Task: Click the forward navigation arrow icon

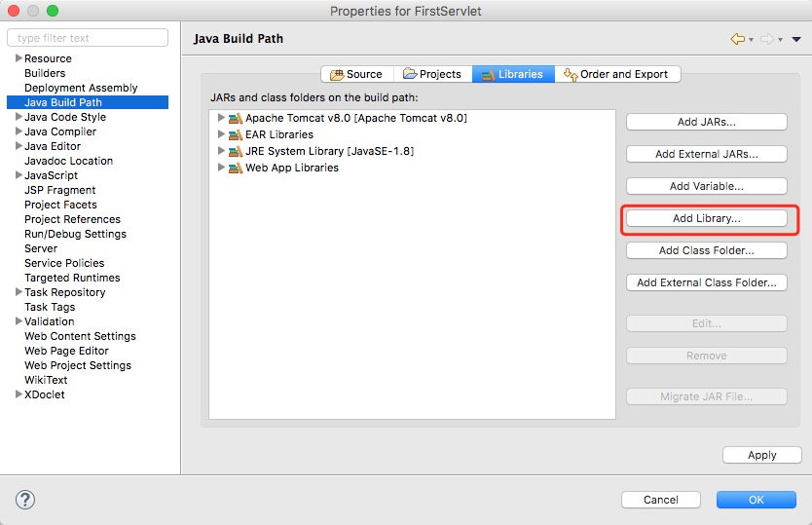Action: click(767, 39)
